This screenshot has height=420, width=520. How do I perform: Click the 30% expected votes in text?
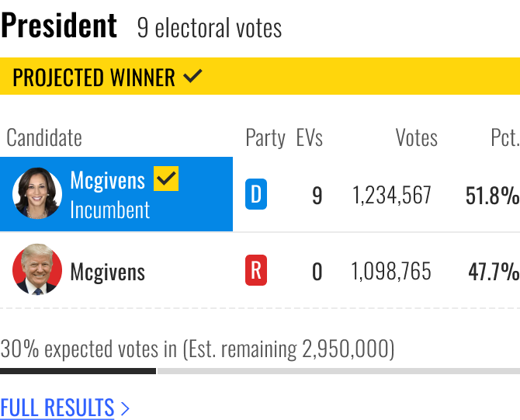click(88, 349)
